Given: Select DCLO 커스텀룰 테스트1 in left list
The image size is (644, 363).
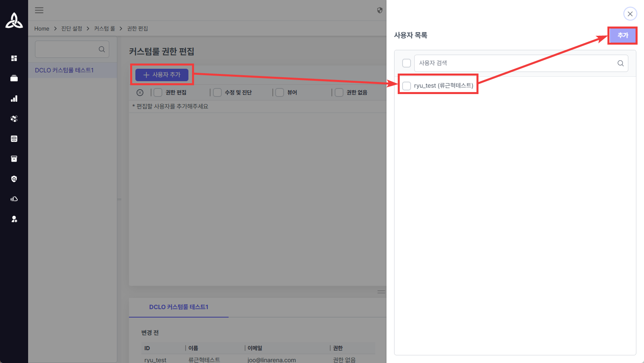Looking at the screenshot, I should coord(64,70).
